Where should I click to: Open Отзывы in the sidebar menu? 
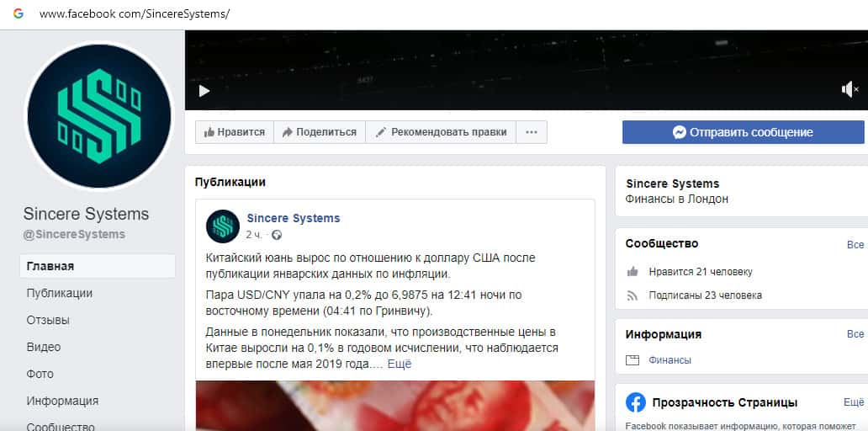point(48,320)
